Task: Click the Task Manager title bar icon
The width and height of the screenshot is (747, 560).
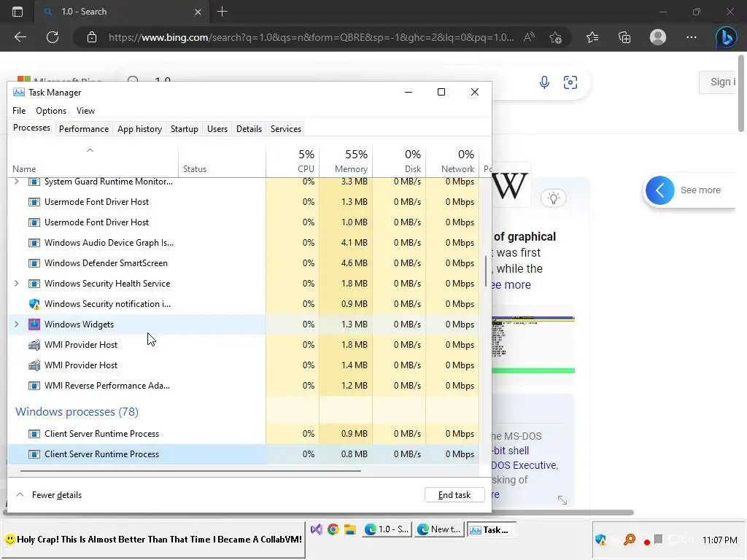Action: pos(18,93)
